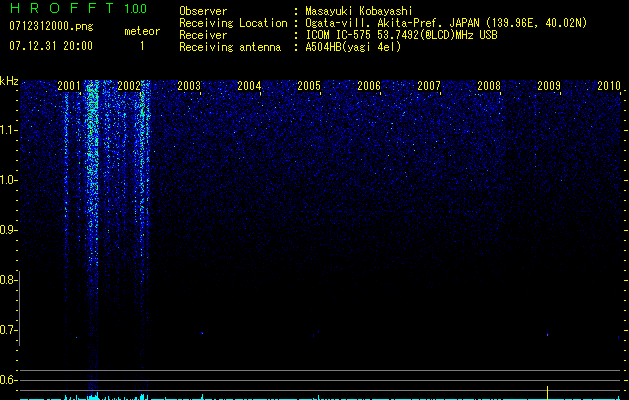
Task: Click the 2005 time marker
Action: [309, 86]
